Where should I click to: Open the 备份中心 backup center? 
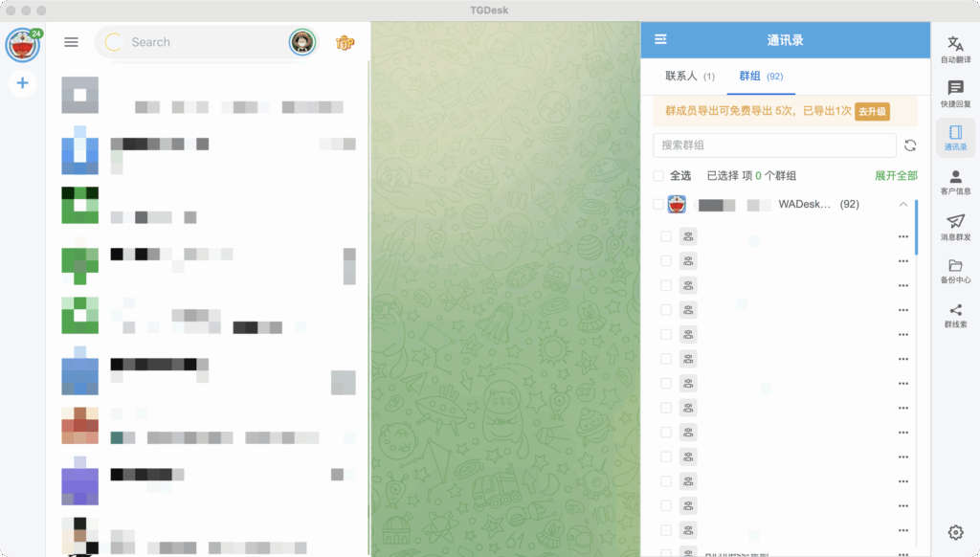coord(955,270)
